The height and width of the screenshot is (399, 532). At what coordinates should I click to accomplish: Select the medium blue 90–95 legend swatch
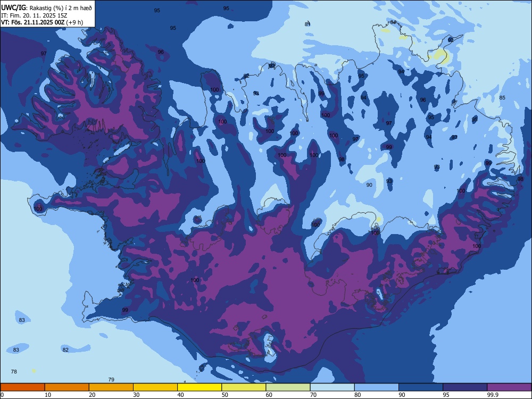tap(421, 387)
